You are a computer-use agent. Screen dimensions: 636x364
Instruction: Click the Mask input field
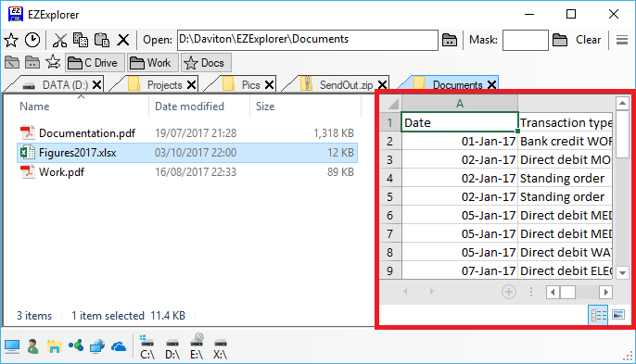526,40
